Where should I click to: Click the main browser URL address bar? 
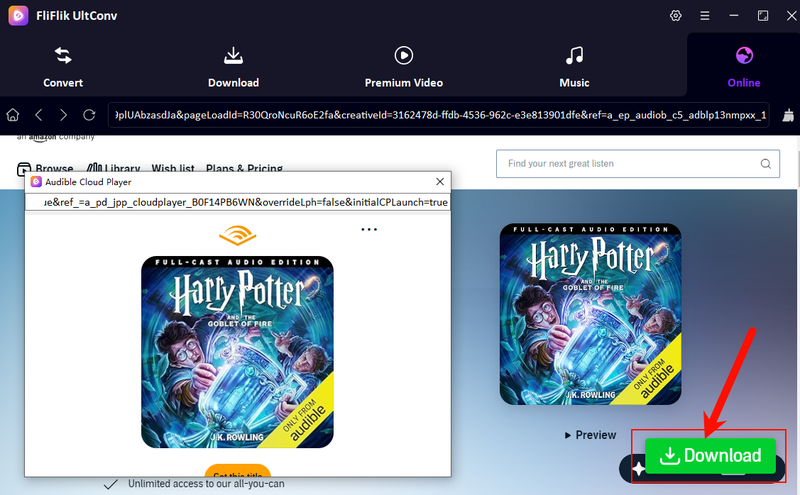tap(439, 115)
